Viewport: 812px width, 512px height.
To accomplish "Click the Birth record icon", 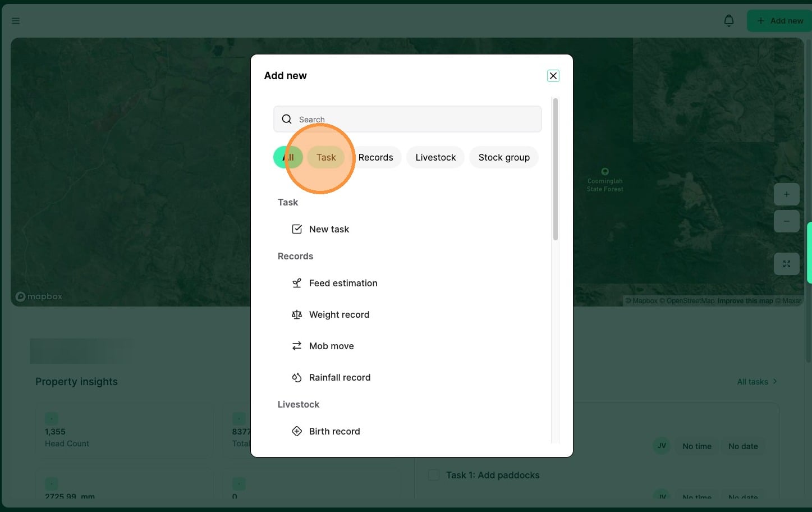I will [x=297, y=431].
